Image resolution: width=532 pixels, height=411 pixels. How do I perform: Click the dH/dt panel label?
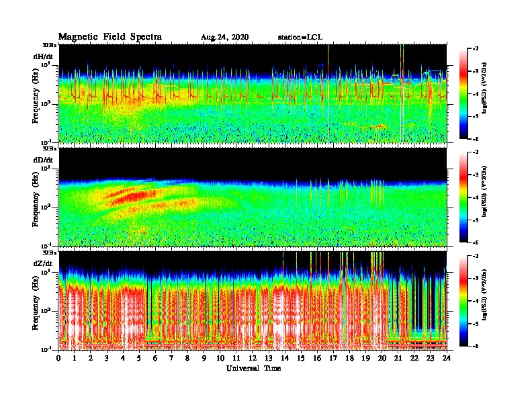point(43,56)
